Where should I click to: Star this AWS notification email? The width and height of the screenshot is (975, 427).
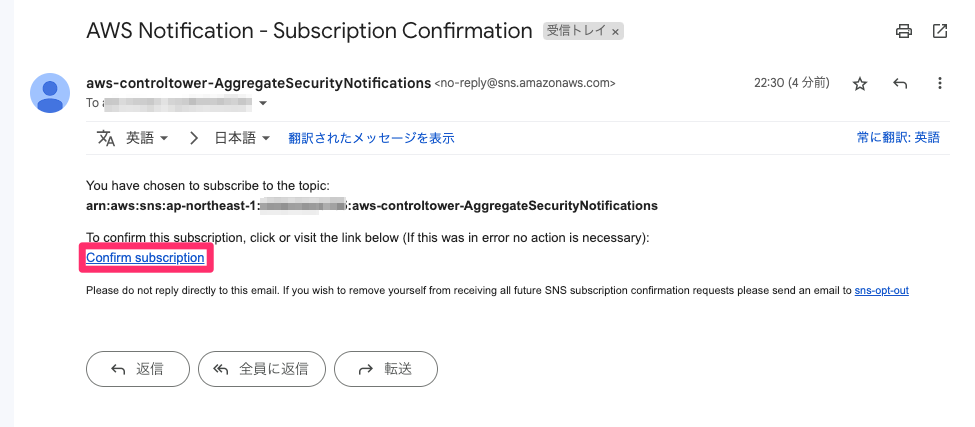(x=860, y=84)
